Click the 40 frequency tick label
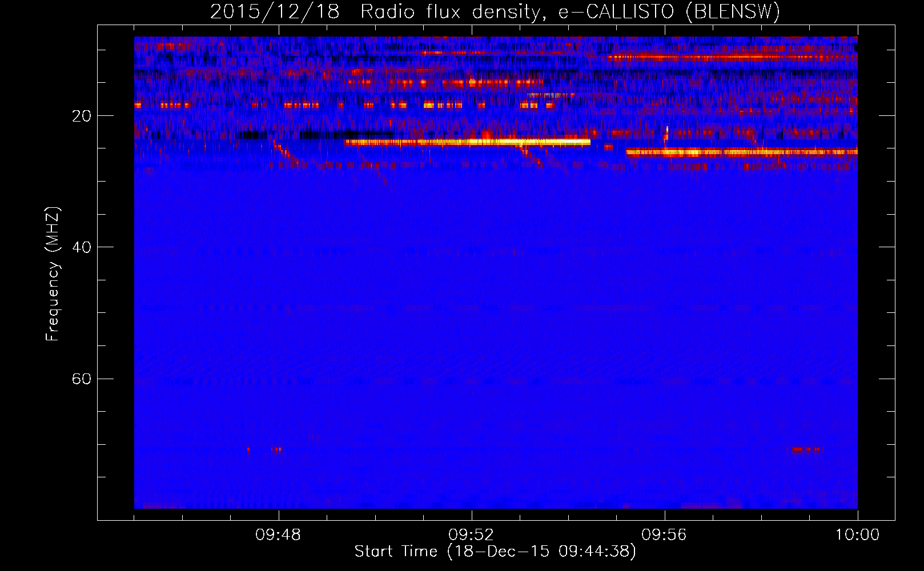The image size is (924, 571). pos(81,247)
